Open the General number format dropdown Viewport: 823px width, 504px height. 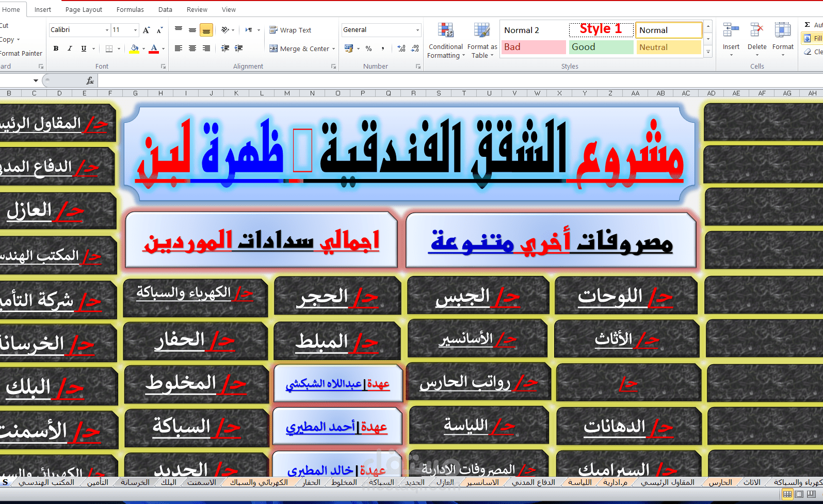point(417,30)
